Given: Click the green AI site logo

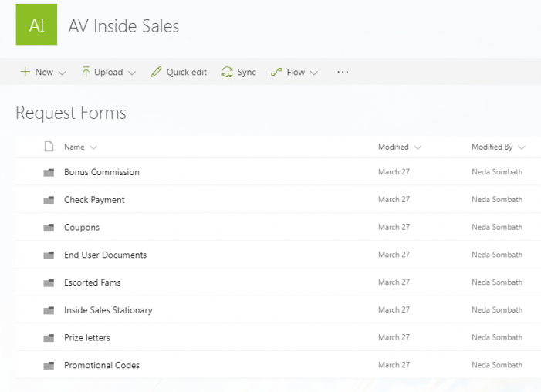Looking at the screenshot, I should click(x=36, y=25).
